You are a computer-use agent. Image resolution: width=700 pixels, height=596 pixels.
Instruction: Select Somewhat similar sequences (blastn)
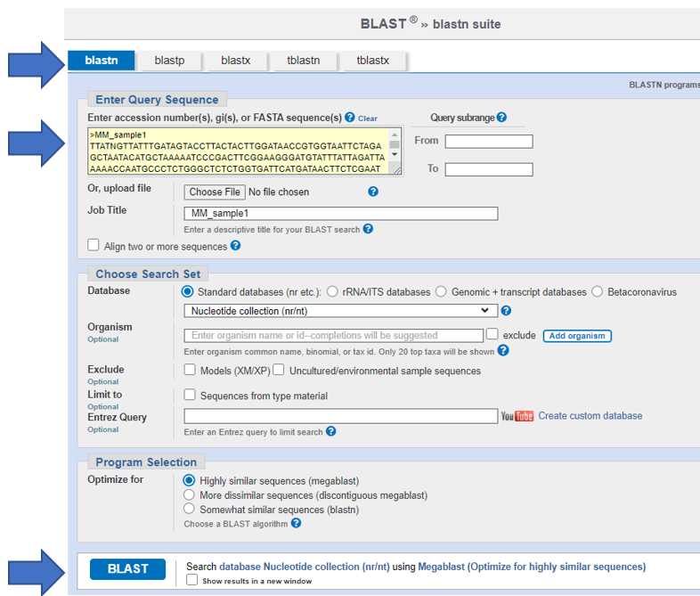click(190, 509)
